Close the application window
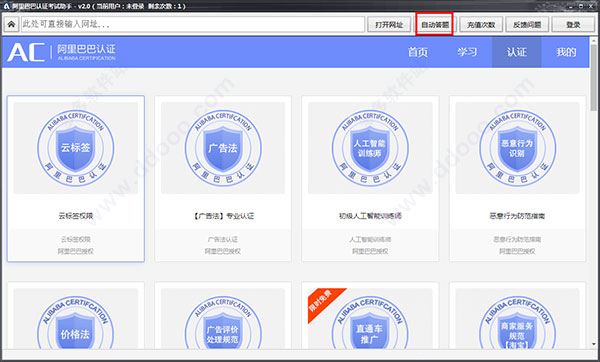600x362 pixels. pos(591,6)
